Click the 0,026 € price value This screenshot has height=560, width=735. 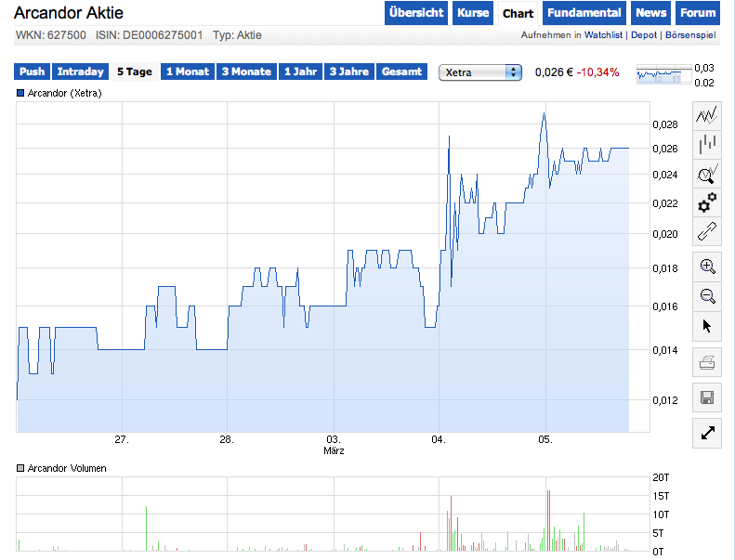[x=554, y=72]
